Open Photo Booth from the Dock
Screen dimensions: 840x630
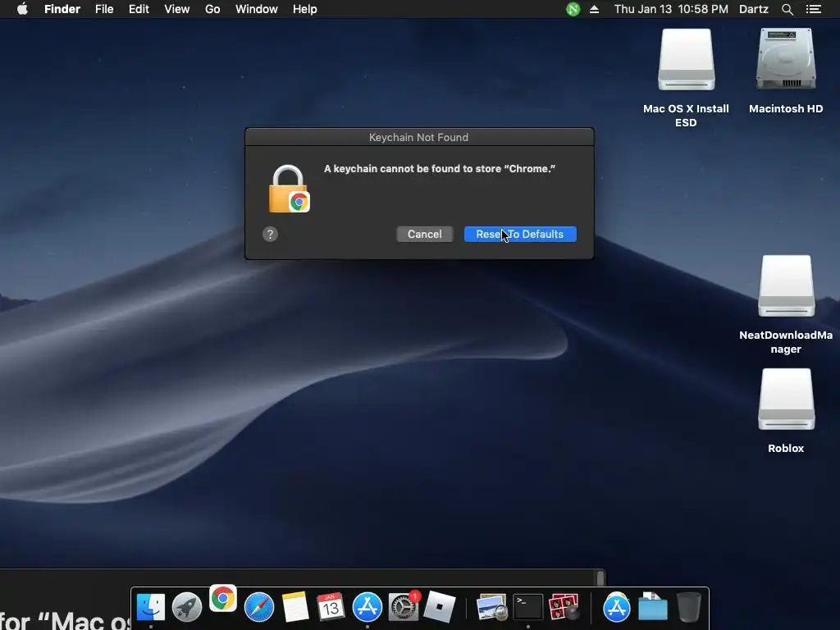[564, 608]
